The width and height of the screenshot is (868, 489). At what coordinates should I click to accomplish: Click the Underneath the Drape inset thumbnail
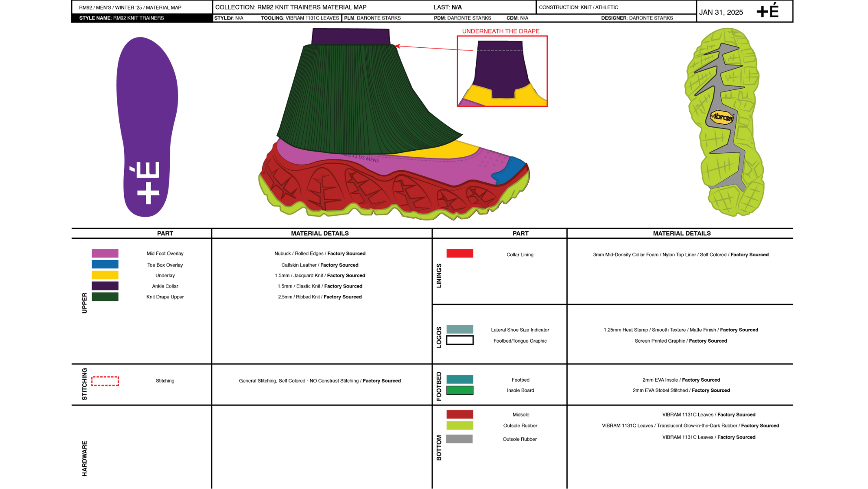502,71
